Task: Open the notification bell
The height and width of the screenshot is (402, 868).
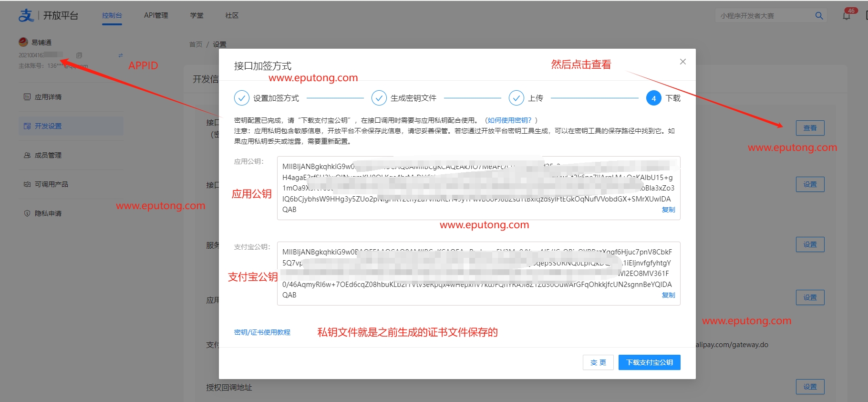Action: tap(847, 16)
